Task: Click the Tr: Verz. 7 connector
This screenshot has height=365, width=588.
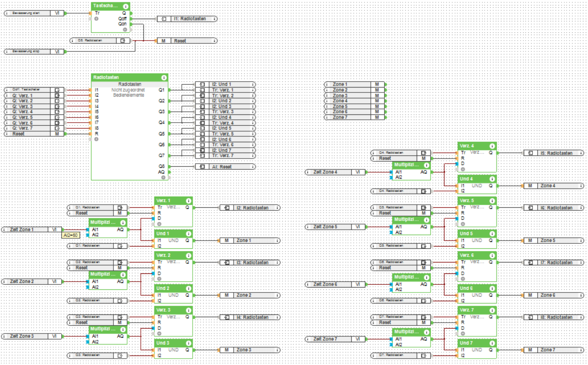Action: pos(225,155)
